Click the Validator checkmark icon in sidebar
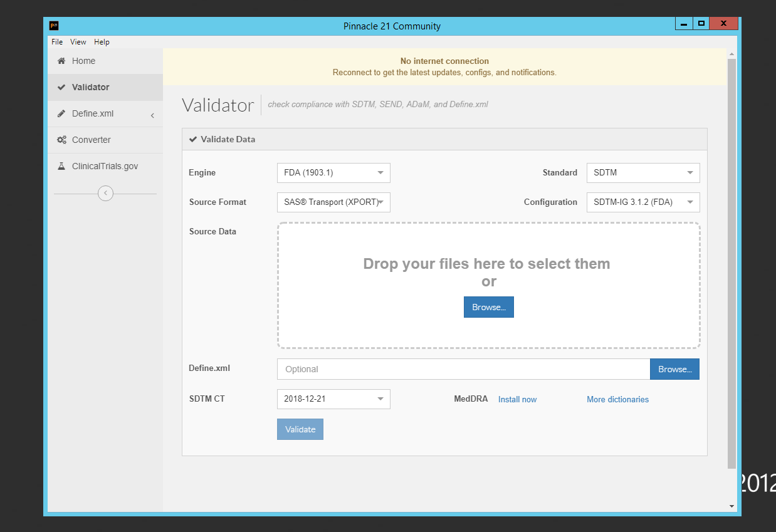776x532 pixels. click(x=61, y=87)
